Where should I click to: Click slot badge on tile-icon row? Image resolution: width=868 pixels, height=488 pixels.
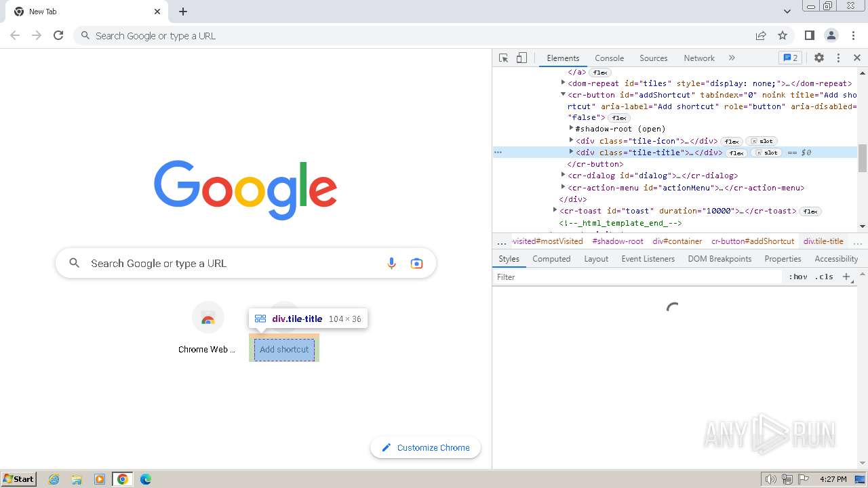[762, 142]
